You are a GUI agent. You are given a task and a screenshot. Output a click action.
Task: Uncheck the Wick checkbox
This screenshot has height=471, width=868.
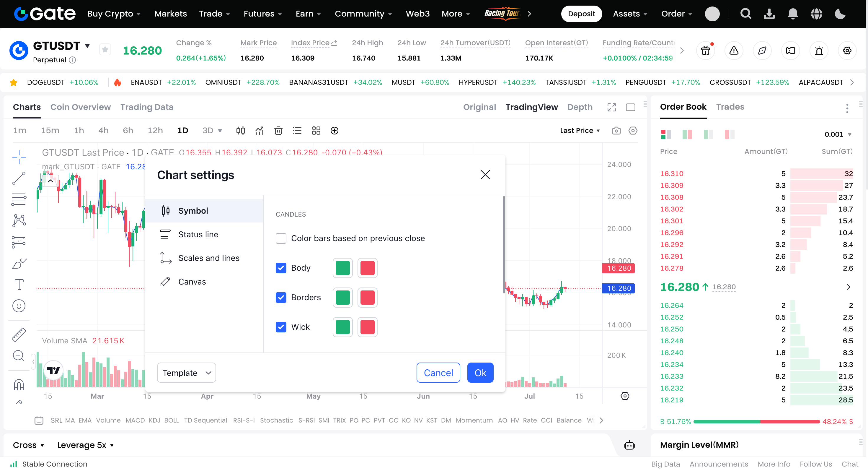click(x=281, y=327)
